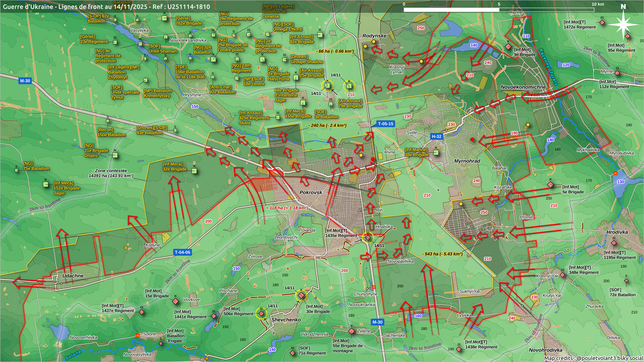Click the H-32 highway label
This screenshot has width=644, height=362.
coord(436,136)
